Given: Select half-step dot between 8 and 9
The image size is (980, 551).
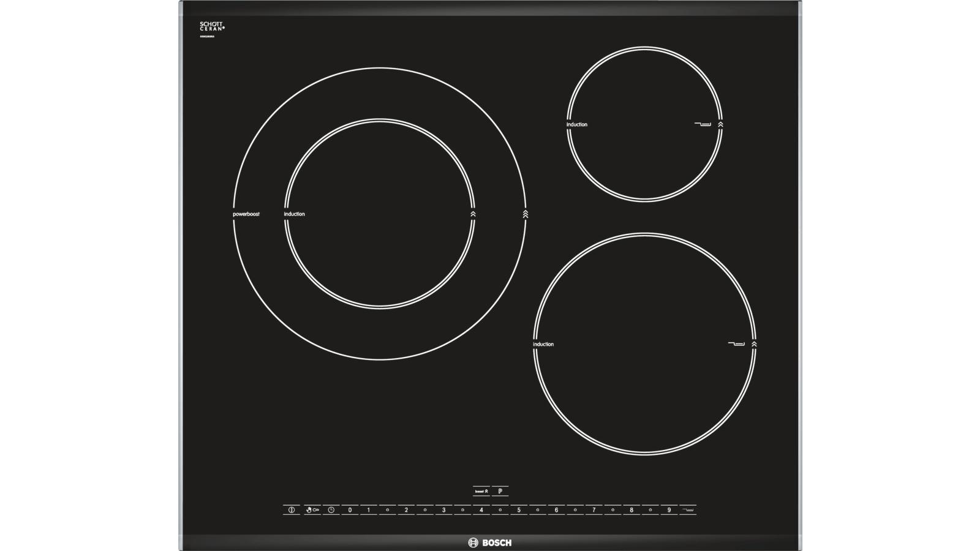Looking at the screenshot, I should click(x=650, y=509).
